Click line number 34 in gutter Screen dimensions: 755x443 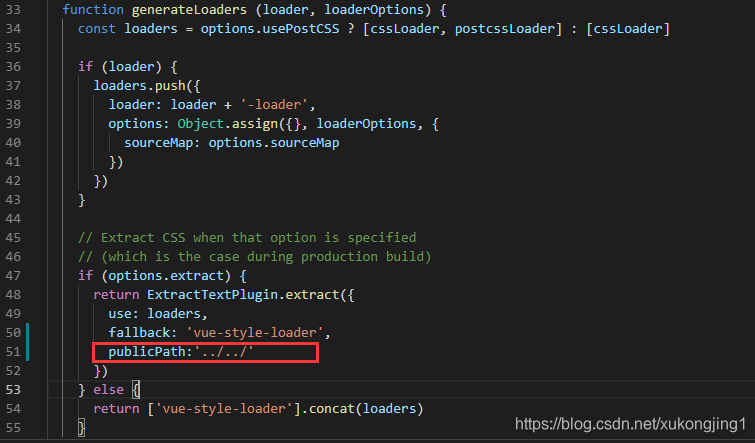click(13, 28)
